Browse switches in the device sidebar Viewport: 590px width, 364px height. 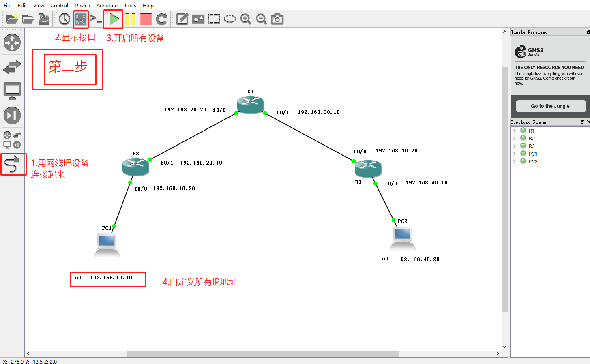pyautogui.click(x=12, y=67)
